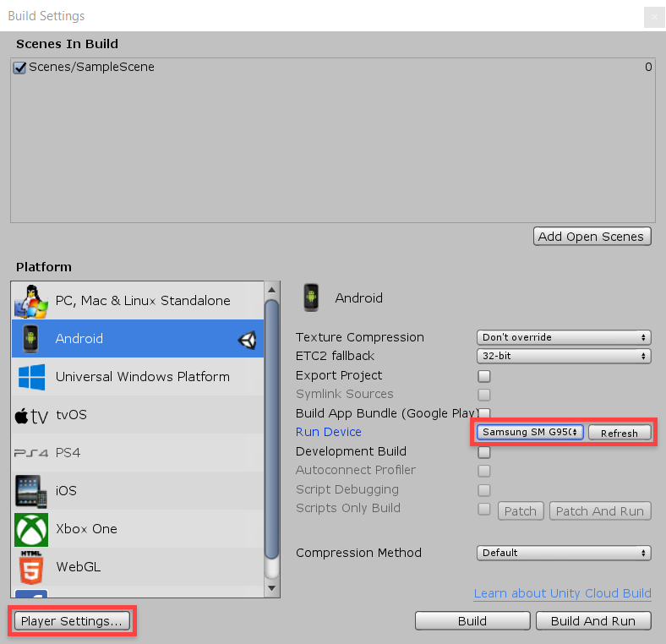This screenshot has width=666, height=644.
Task: Open the ETC2 fallback dropdown
Action: click(564, 356)
